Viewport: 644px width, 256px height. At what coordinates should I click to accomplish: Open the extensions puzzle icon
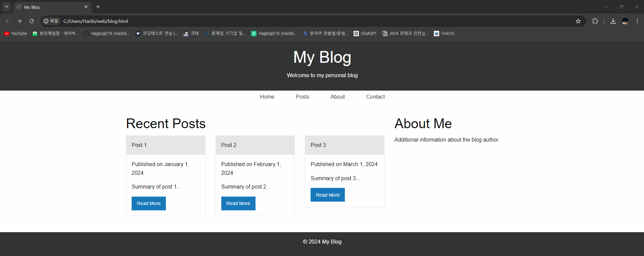pyautogui.click(x=595, y=21)
